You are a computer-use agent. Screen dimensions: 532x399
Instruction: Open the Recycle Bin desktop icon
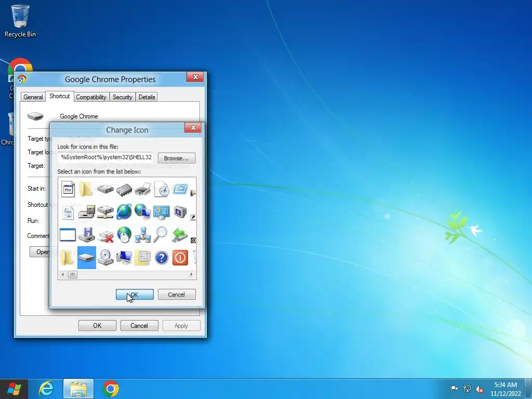20,21
